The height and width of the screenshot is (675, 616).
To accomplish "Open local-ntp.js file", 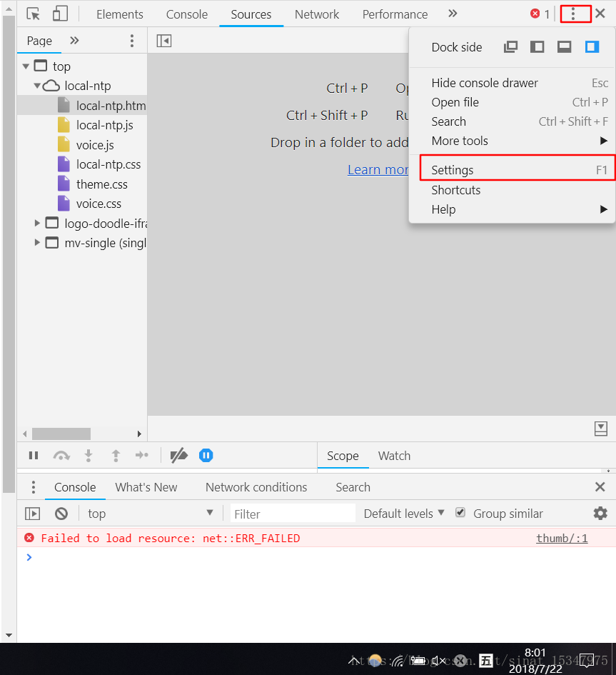I will click(104, 125).
